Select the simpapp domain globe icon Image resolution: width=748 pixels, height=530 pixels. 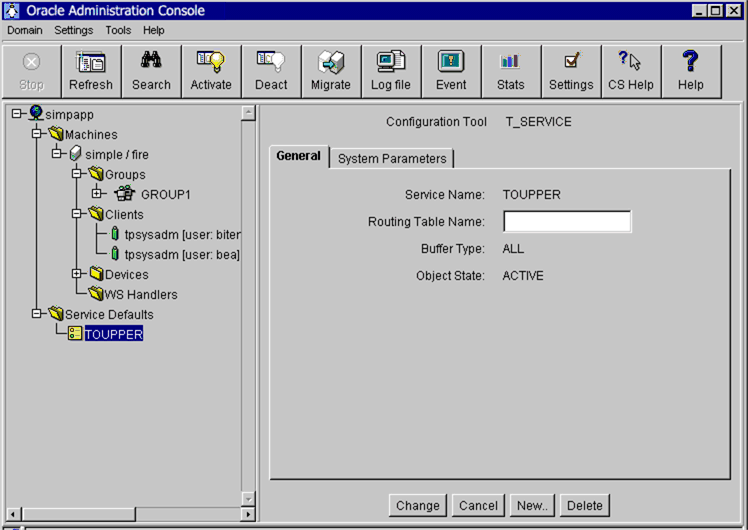36,114
